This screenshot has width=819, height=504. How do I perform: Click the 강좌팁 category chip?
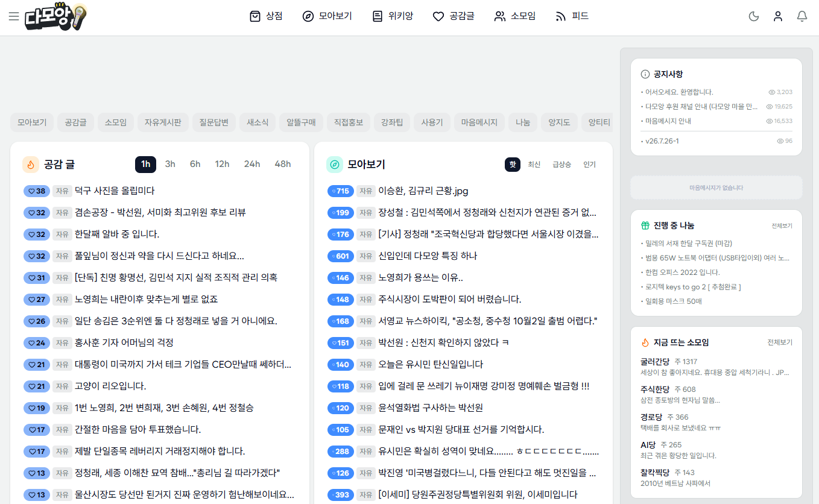pos(392,122)
